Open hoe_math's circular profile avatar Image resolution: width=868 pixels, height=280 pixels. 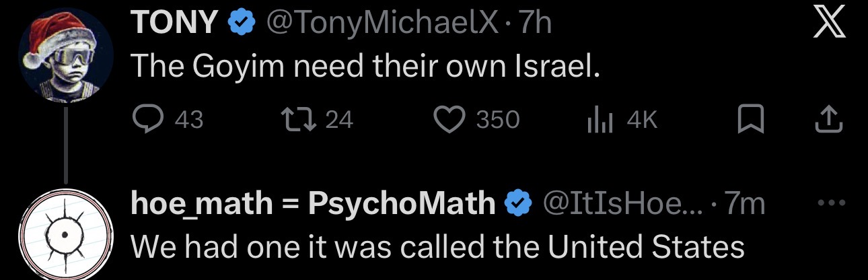coord(65,238)
